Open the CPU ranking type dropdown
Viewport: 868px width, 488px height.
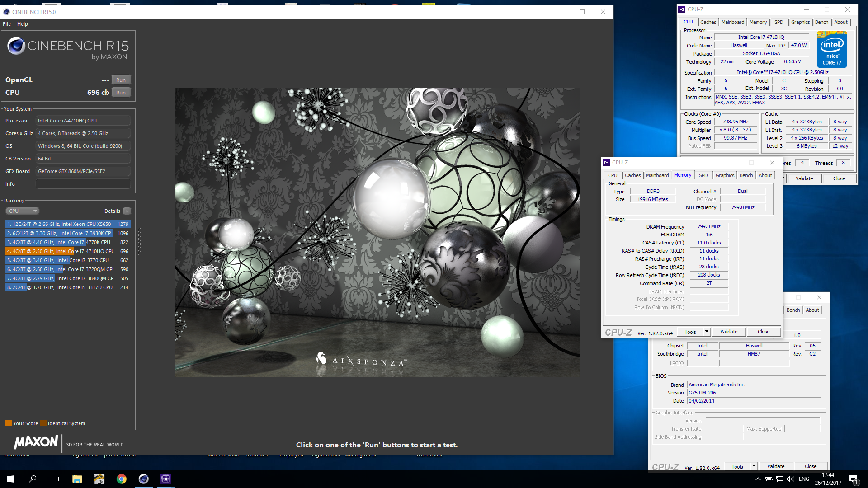coord(23,211)
